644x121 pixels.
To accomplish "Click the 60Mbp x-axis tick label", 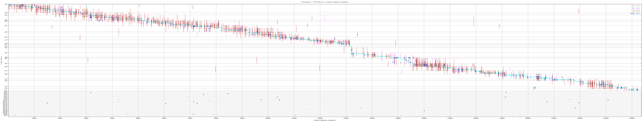I will (164, 118).
